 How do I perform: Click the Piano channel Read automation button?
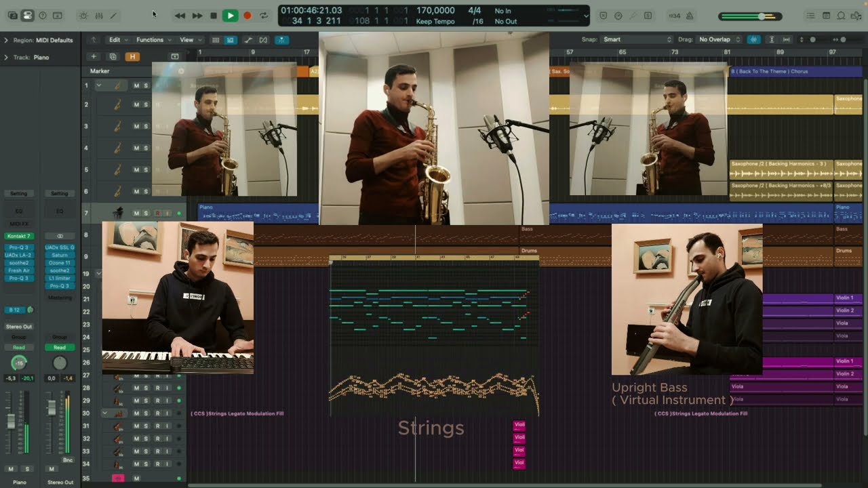click(x=18, y=348)
